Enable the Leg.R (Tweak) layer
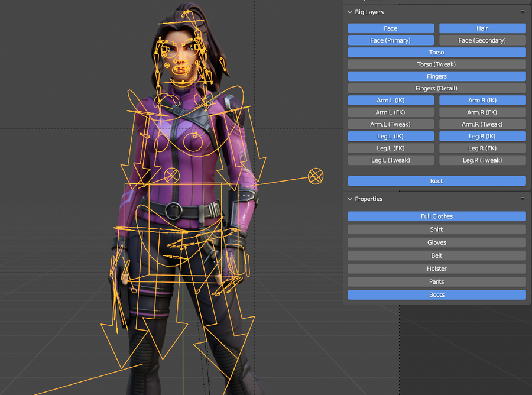532x395 pixels. [x=482, y=160]
